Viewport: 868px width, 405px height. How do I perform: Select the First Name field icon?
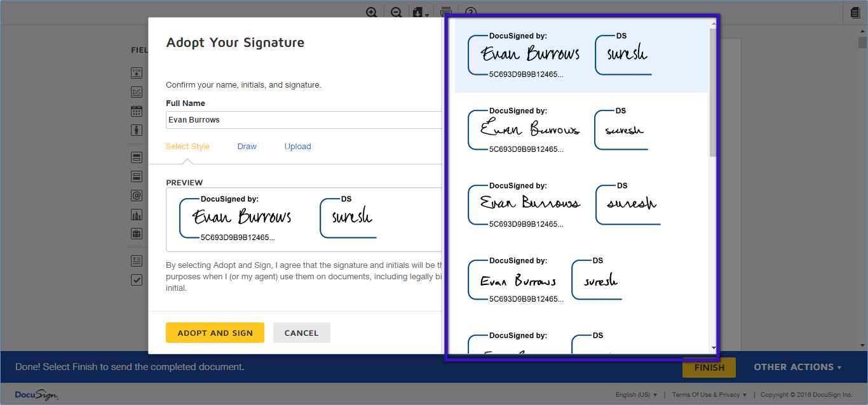137,157
